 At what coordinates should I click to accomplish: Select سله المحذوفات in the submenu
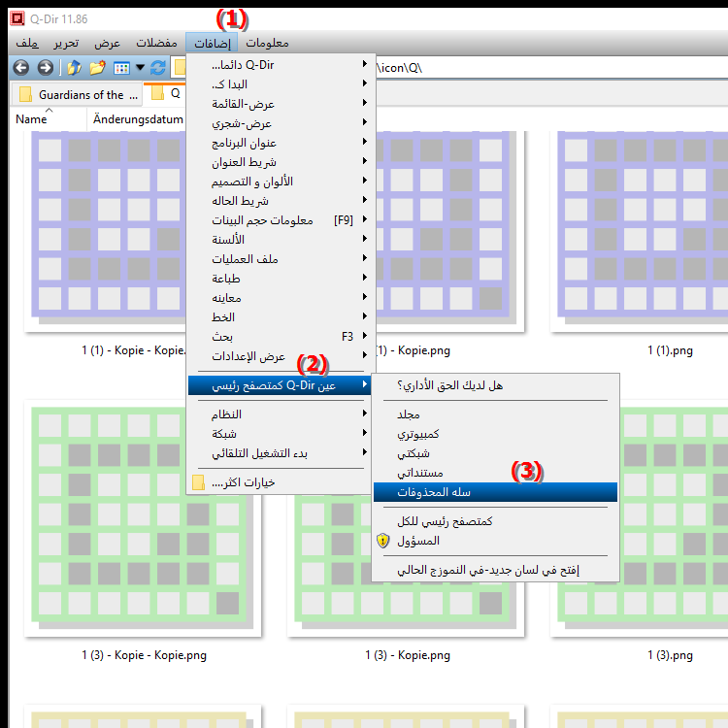pos(495,492)
